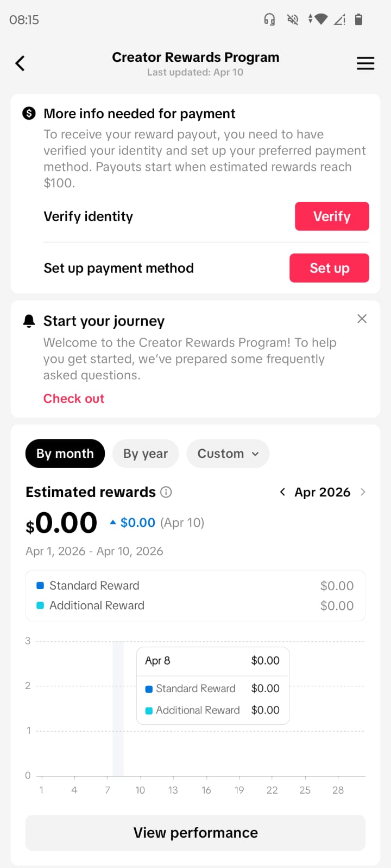
Task: Open the hamburger menu icon
Action: 365,63
